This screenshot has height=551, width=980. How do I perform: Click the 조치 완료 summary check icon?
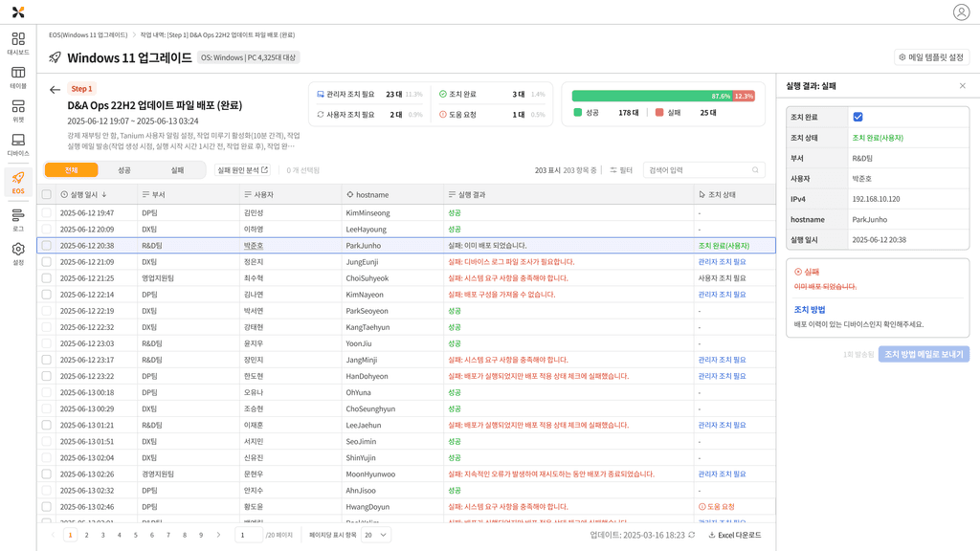tap(442, 95)
